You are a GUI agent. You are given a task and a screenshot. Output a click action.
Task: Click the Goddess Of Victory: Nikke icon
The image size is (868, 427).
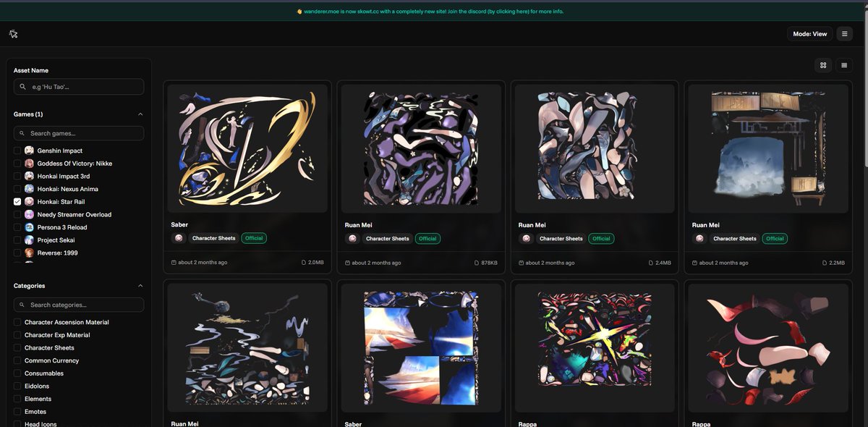[29, 164]
